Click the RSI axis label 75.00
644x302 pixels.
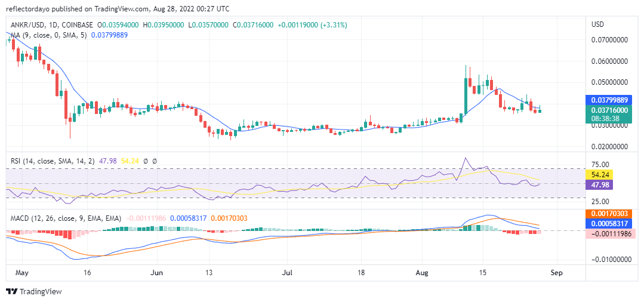point(600,164)
